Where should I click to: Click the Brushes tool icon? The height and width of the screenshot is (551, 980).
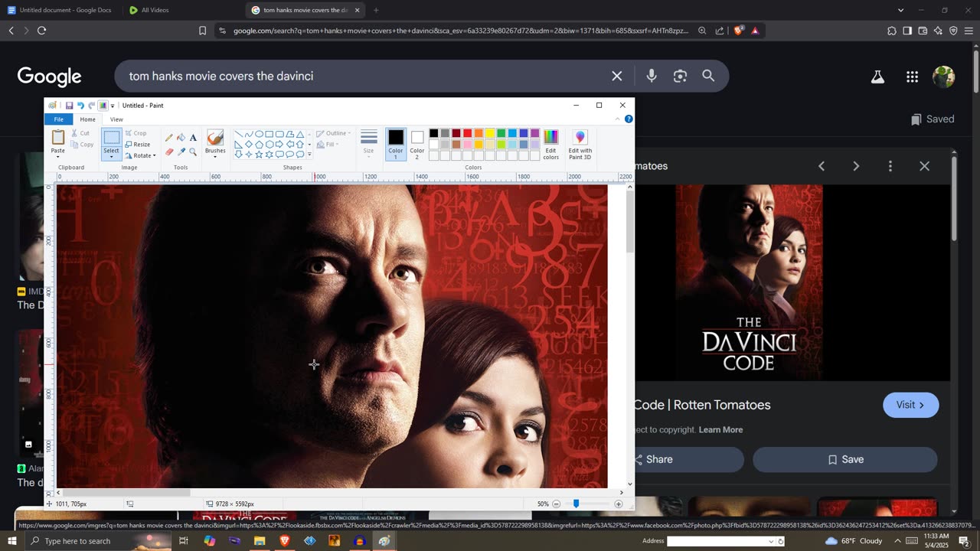(215, 137)
